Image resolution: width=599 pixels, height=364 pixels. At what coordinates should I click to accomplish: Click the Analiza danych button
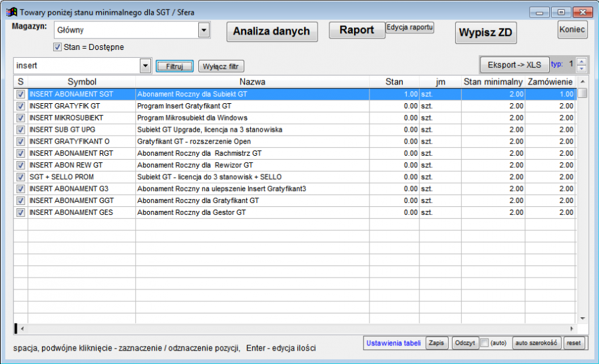tap(272, 31)
